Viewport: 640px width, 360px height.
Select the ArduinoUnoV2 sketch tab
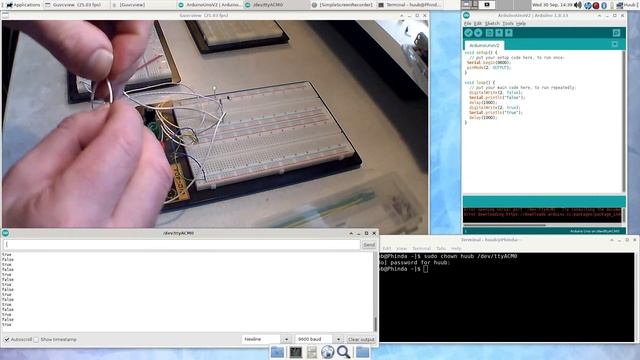[484, 45]
